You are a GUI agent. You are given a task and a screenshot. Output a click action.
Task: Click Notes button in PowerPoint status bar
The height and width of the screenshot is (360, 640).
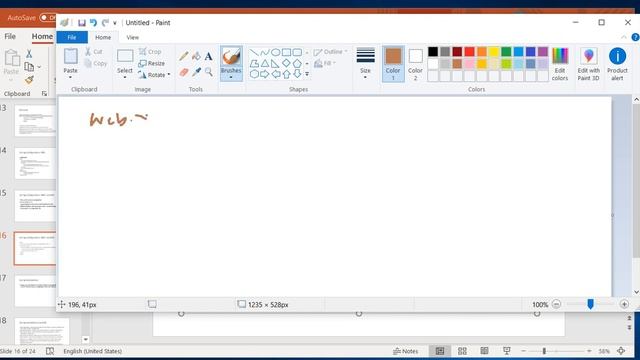pyautogui.click(x=405, y=351)
